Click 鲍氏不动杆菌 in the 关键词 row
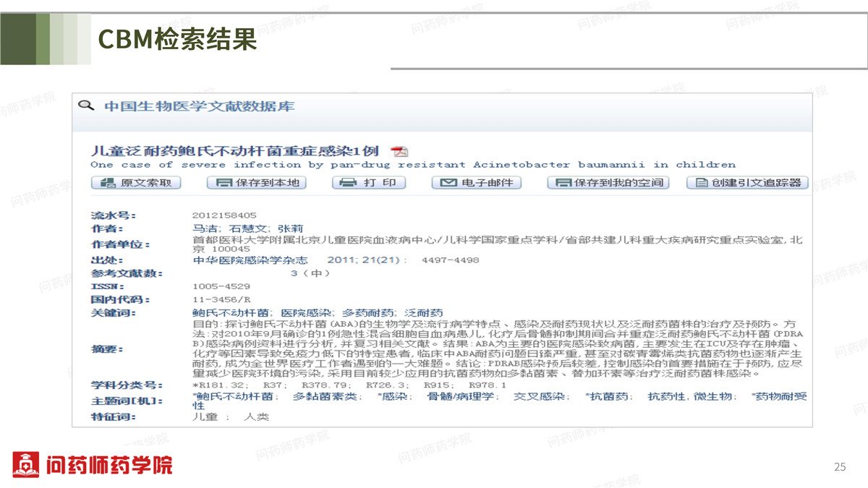868x488 pixels. coord(231,313)
